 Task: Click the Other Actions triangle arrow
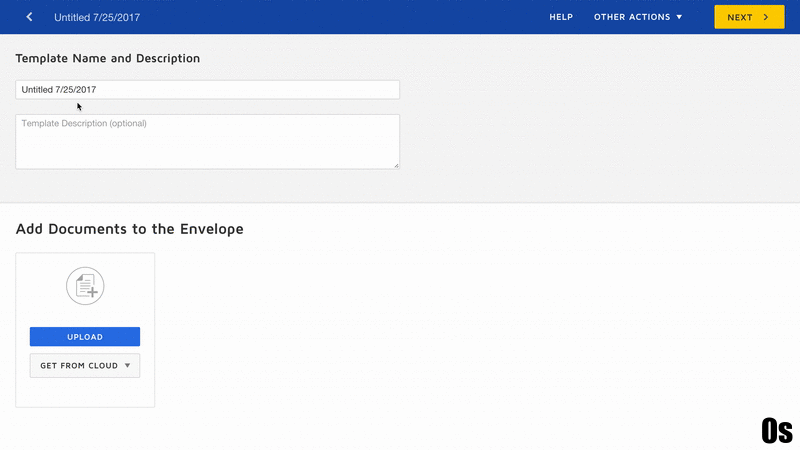click(x=679, y=17)
